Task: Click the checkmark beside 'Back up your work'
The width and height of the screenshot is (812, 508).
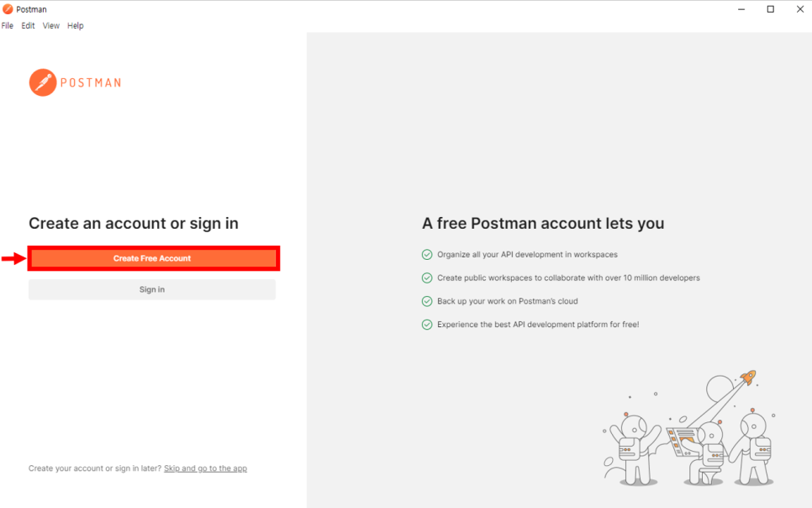Action: coord(427,301)
